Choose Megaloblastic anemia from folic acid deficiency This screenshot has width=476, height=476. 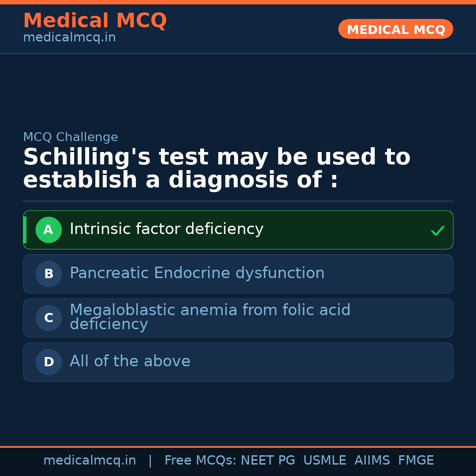[210, 317]
